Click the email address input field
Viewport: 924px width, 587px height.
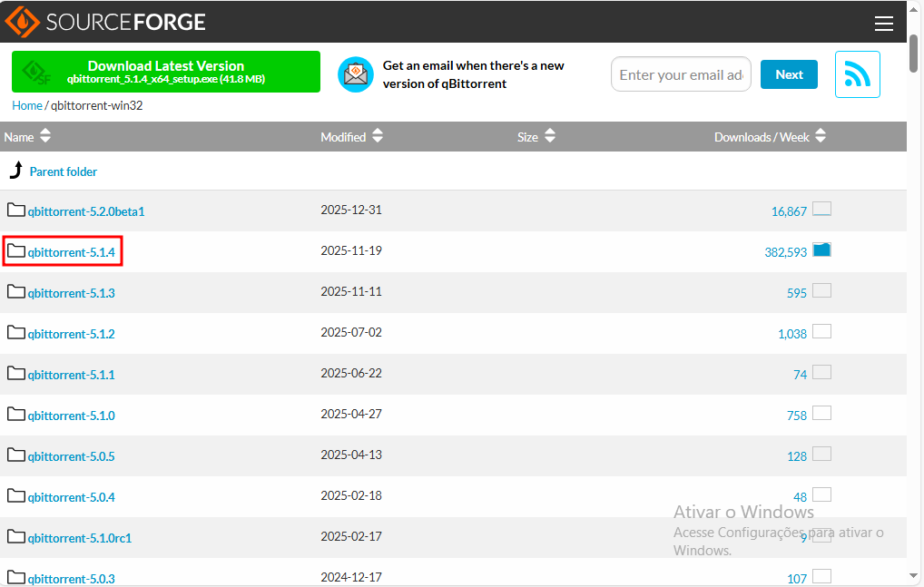681,74
